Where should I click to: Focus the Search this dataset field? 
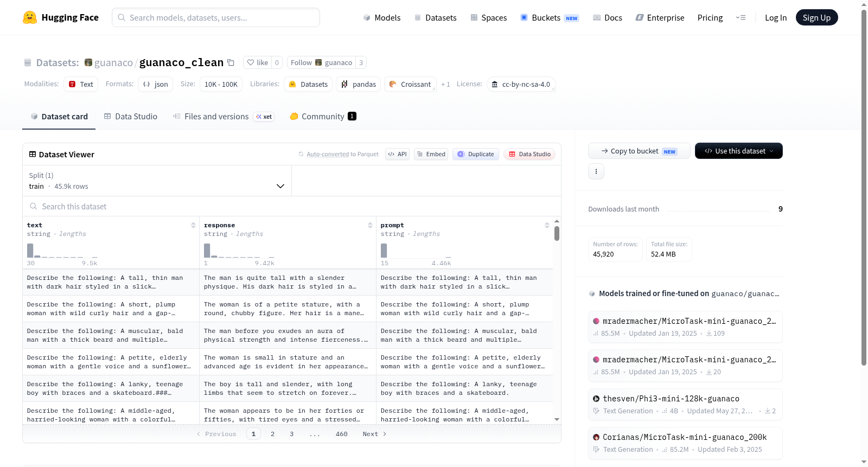coord(292,206)
